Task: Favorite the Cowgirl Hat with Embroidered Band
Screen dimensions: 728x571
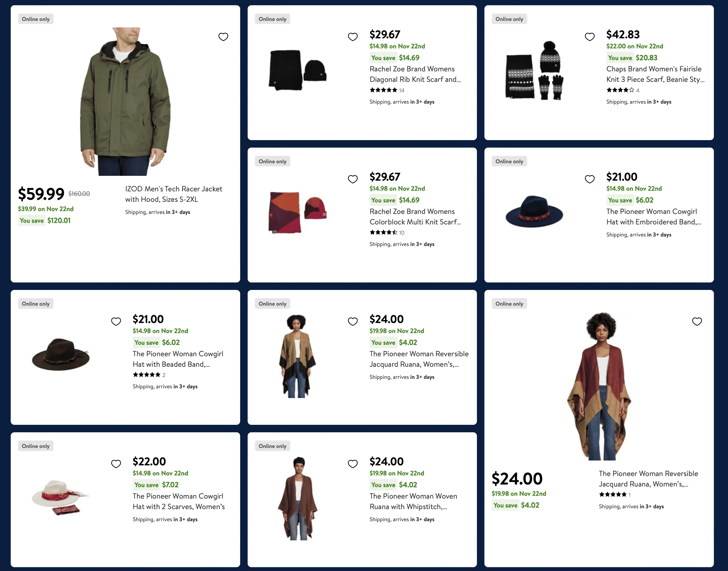Action: click(589, 179)
